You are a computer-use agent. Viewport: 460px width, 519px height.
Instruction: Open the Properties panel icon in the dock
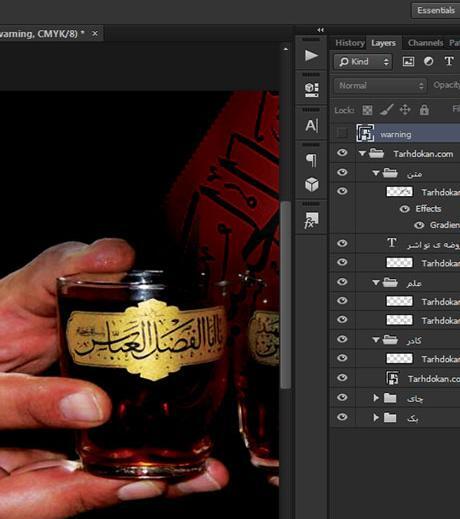pyautogui.click(x=311, y=89)
